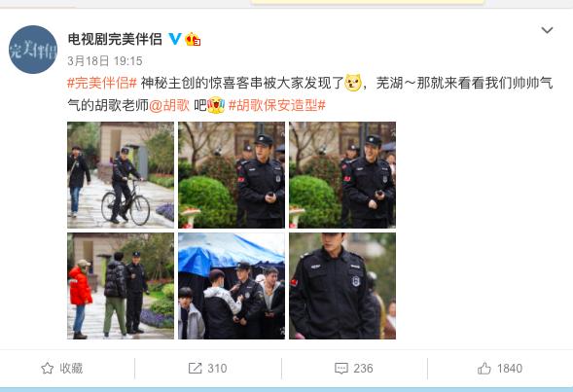
Task: Click the crown membership badge icon
Action: 193,39
